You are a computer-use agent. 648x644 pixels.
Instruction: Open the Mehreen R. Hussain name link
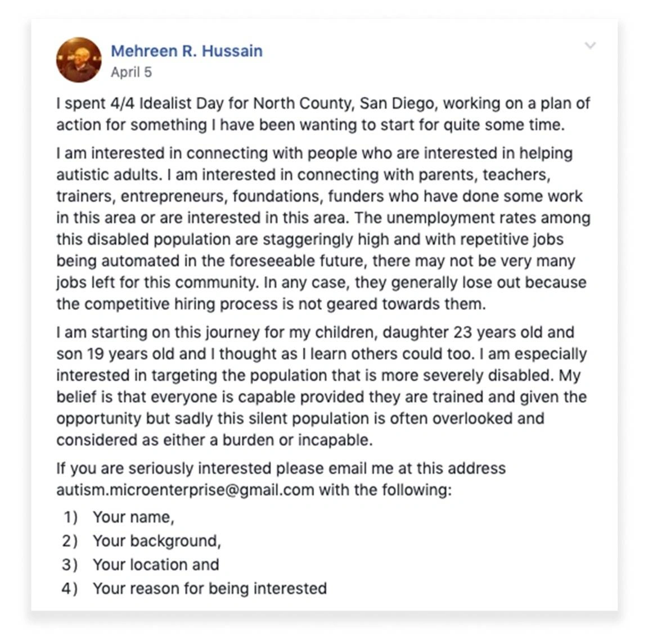tap(187, 51)
